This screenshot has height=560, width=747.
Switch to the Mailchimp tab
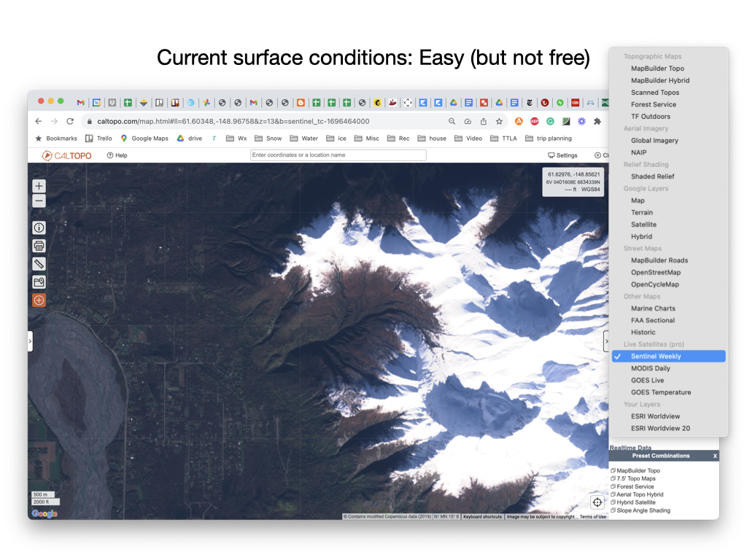coord(377,102)
